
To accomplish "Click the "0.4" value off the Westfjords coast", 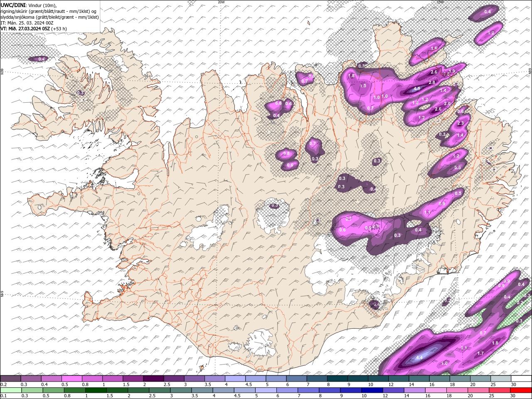I will click(42, 59).
